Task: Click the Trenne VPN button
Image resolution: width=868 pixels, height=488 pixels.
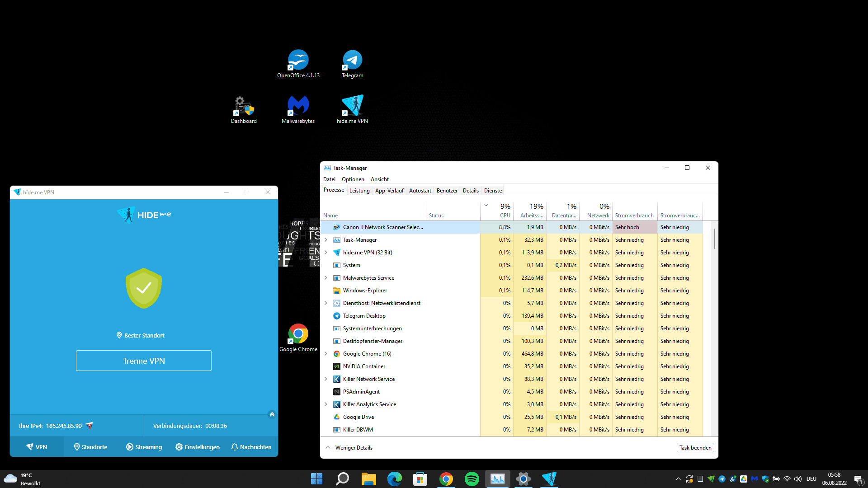Action: (x=144, y=361)
